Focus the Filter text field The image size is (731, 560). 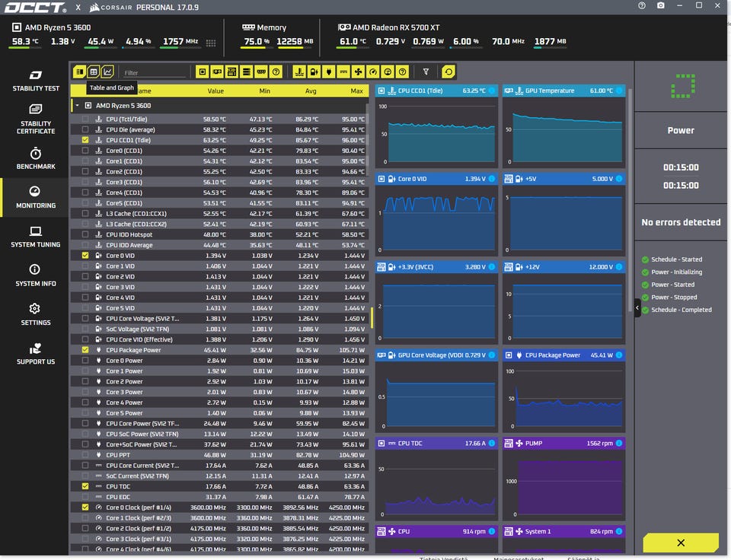[x=154, y=73]
